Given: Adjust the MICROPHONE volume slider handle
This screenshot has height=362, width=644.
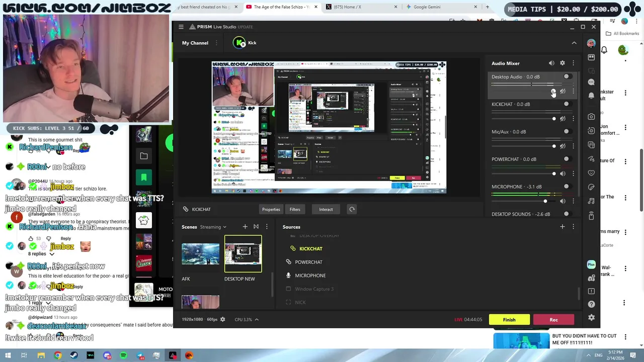Looking at the screenshot, I should pyautogui.click(x=545, y=201).
